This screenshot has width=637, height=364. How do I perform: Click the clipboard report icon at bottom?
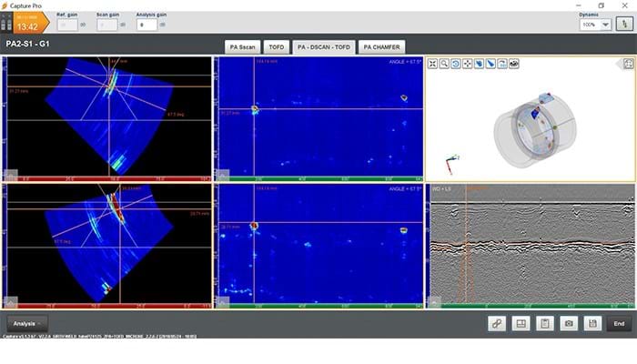tap(545, 323)
